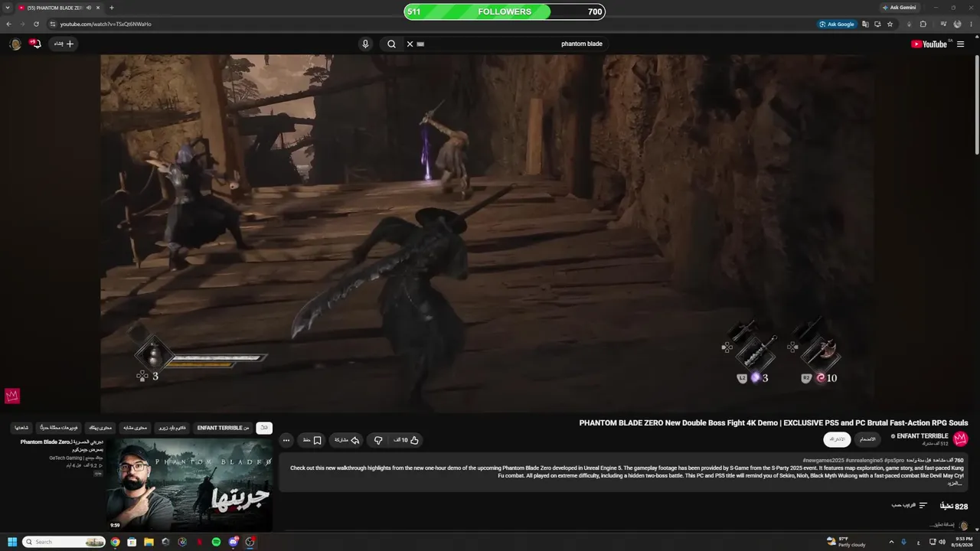Select the filter chip left of the middle chip
980x551 pixels.
tap(100, 428)
